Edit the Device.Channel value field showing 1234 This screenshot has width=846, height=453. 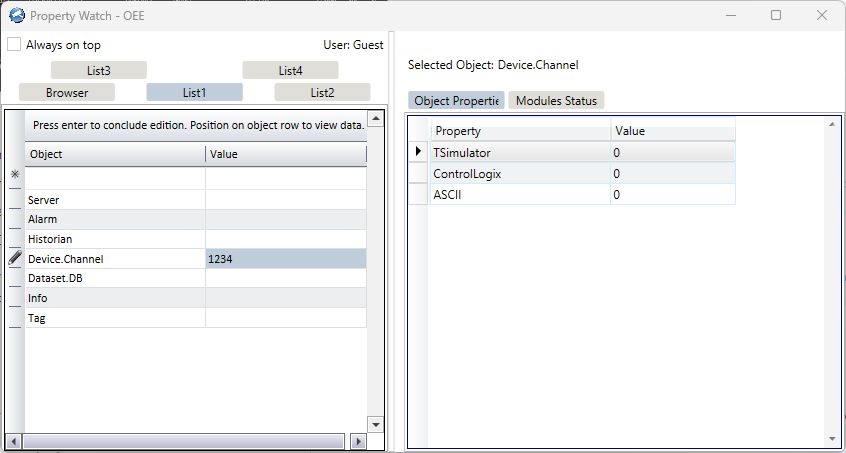285,259
